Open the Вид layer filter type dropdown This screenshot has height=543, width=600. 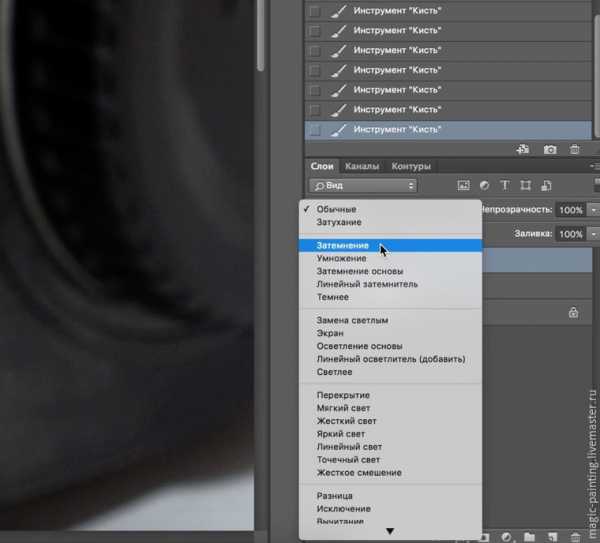363,186
